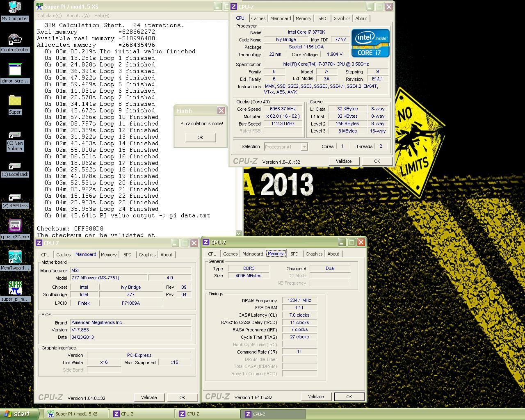Click the Multiplier value x 62.0
The image size is (525, 420).
click(283, 116)
